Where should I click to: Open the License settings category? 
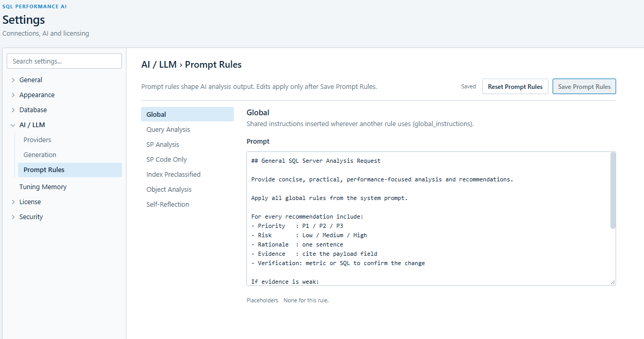point(30,202)
